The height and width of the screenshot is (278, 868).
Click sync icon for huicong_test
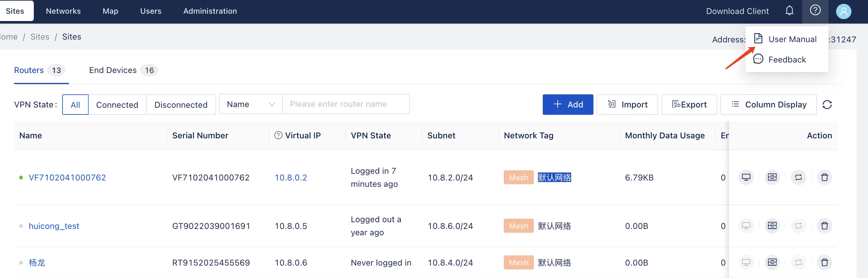coord(798,226)
